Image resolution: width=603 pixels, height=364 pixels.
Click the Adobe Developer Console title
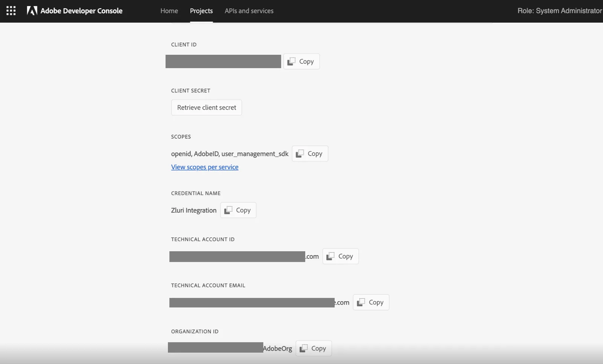click(x=81, y=11)
